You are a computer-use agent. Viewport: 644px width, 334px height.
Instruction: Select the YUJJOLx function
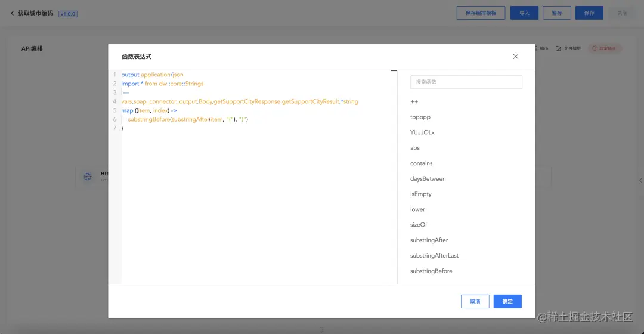[422, 132]
